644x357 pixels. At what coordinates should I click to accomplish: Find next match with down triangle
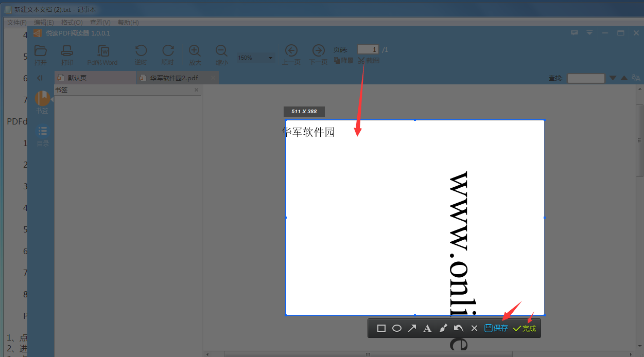pyautogui.click(x=613, y=78)
